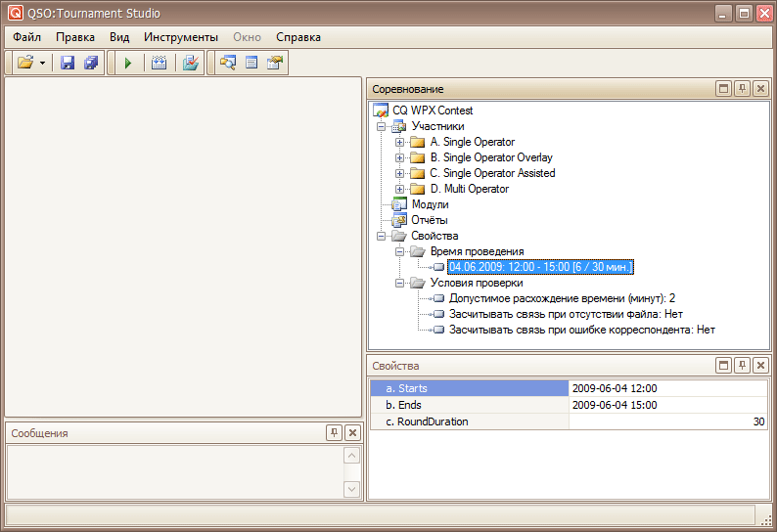Select the Отчёты tree item
This screenshot has width=777, height=532.
(429, 220)
